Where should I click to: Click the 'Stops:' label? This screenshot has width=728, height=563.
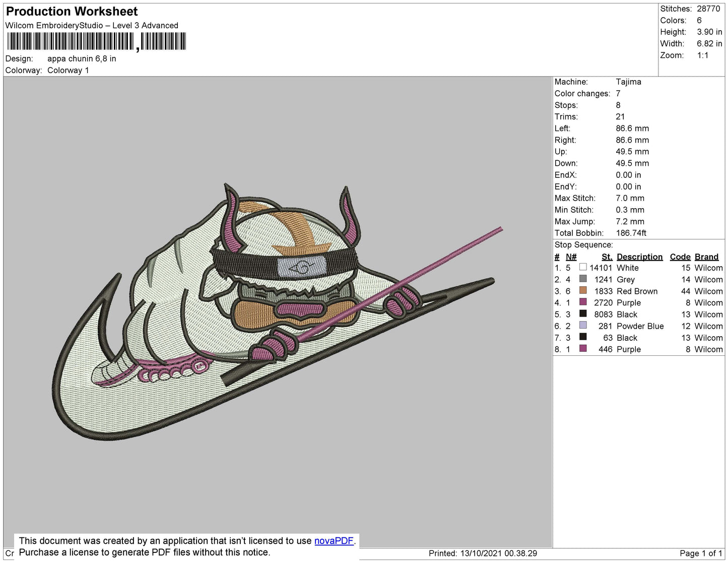566,105
